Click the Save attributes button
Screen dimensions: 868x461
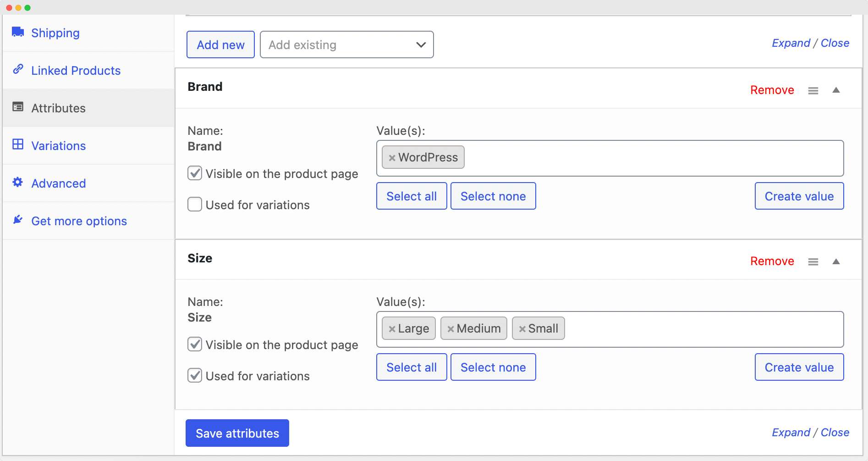pos(237,433)
